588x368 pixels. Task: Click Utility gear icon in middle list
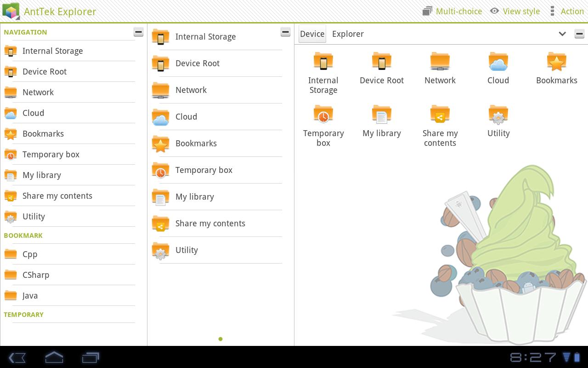(160, 250)
